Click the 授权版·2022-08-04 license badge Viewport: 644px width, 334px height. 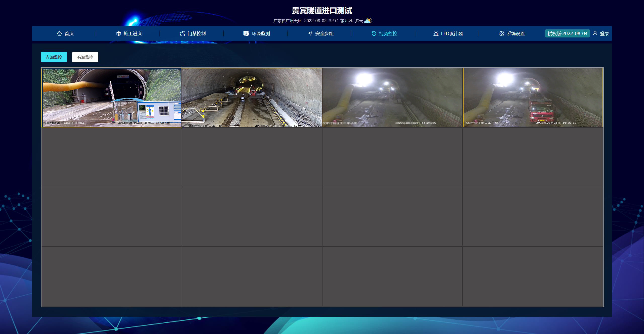(x=568, y=33)
